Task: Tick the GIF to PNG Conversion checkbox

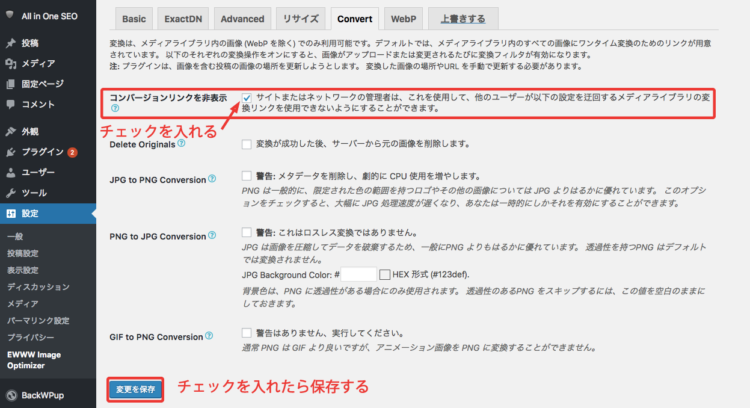Action: point(246,332)
